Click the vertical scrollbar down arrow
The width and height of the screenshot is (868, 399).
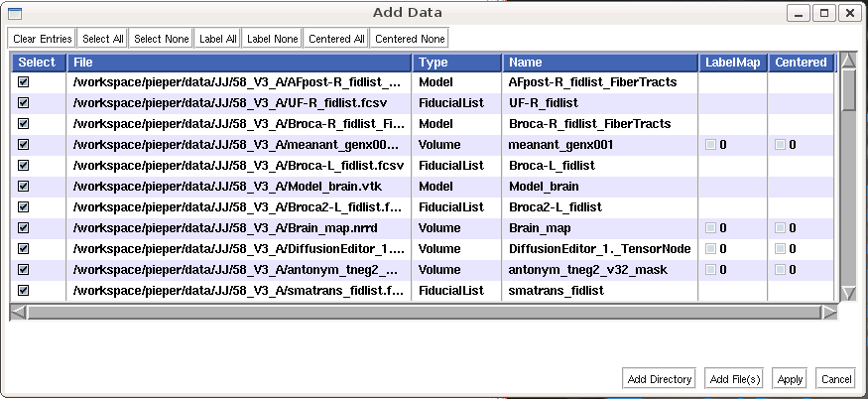pos(848,293)
